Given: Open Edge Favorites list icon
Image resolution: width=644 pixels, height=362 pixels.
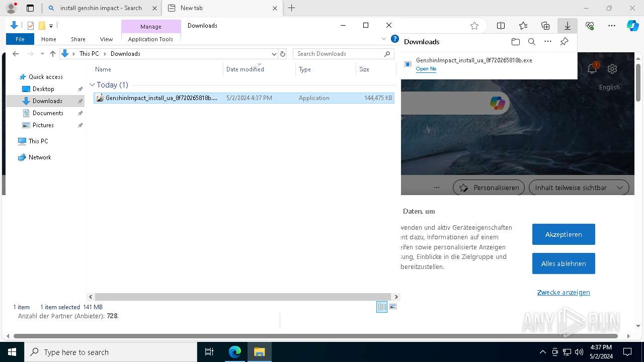Looking at the screenshot, I should (523, 26).
